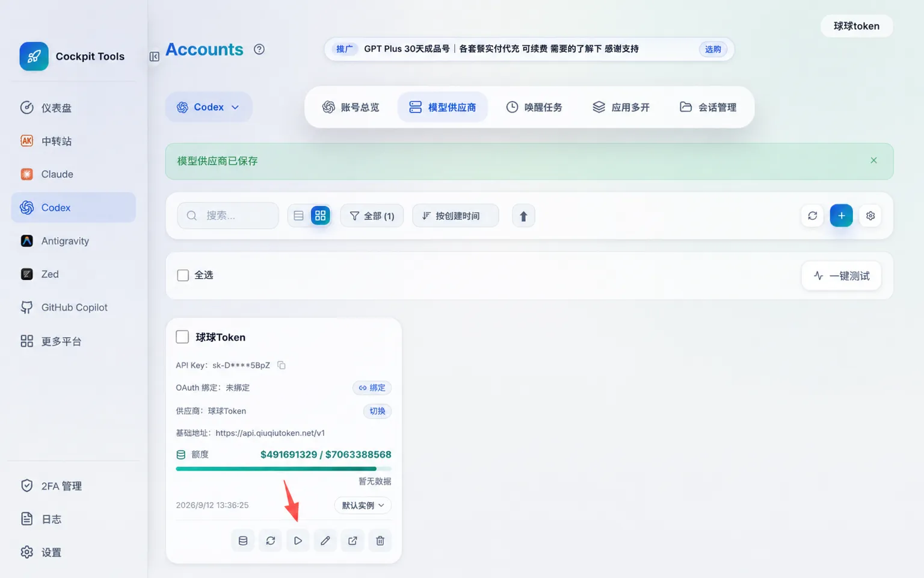Open Zed in the sidebar
The height and width of the screenshot is (578, 924).
[73, 274]
